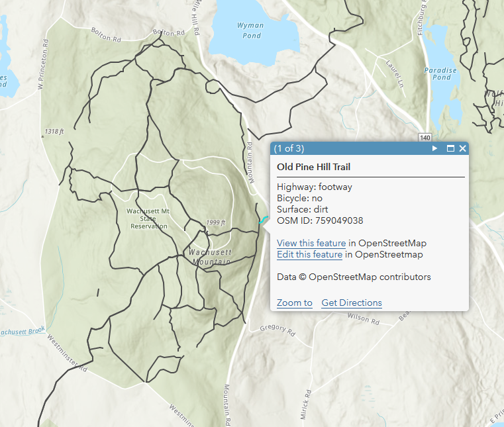Click Wachusett Mt State Reservation label
The height and width of the screenshot is (427, 504).
[x=148, y=218]
